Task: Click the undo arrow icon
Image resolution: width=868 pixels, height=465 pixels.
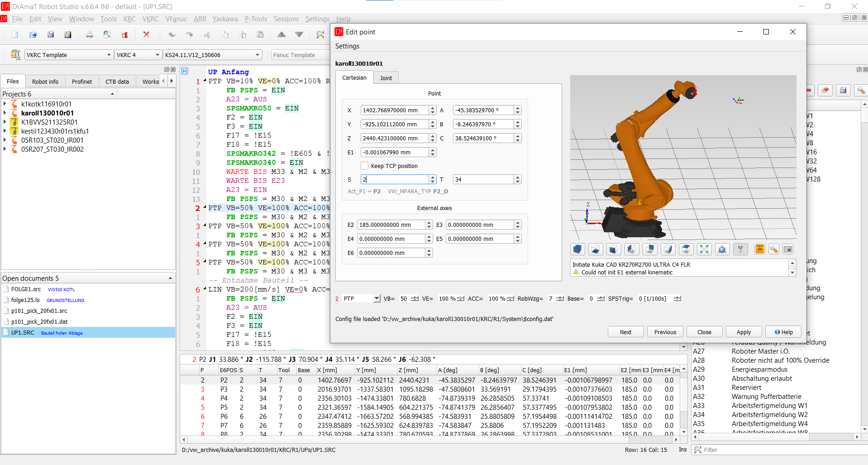Action: click(172, 34)
